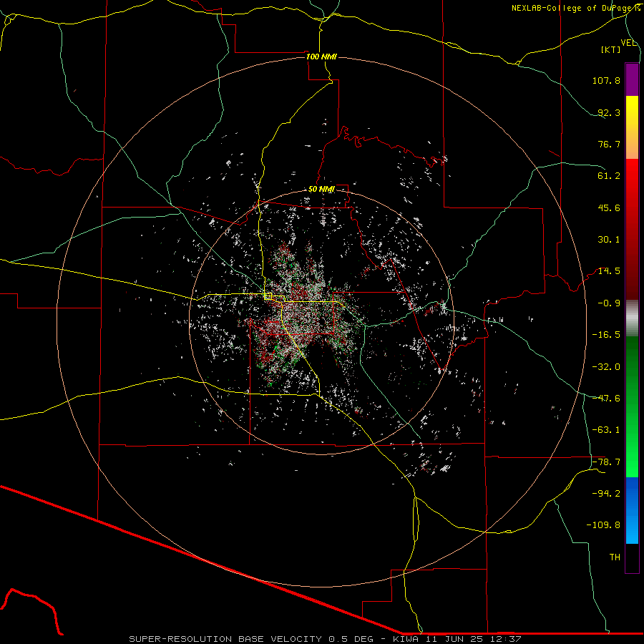Click the 14.5 velocity scale value

click(609, 271)
